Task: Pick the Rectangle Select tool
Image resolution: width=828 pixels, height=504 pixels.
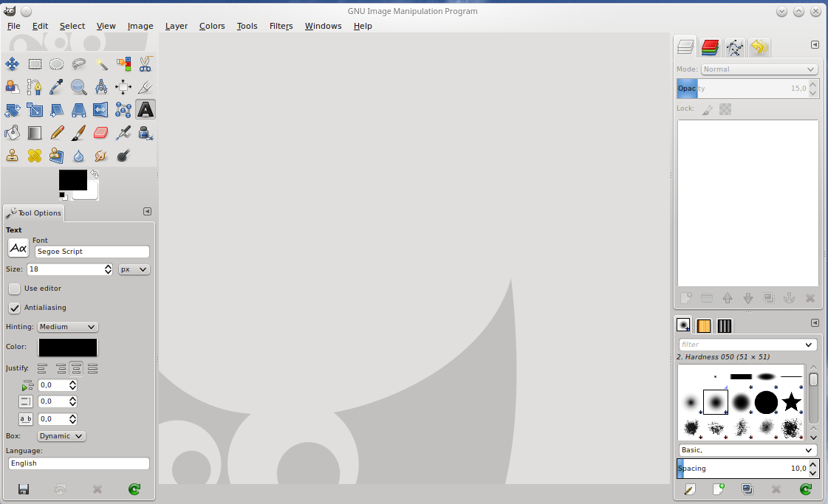Action: click(x=35, y=64)
